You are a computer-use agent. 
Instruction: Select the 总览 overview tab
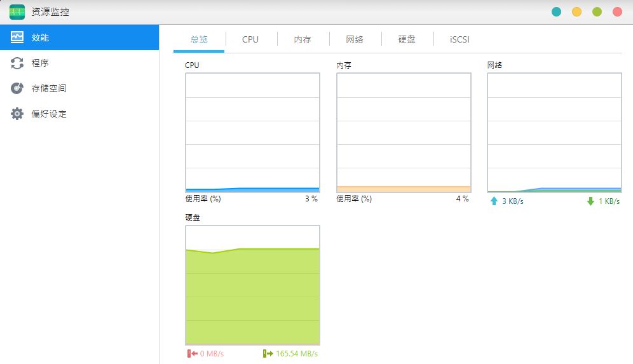[x=199, y=39]
